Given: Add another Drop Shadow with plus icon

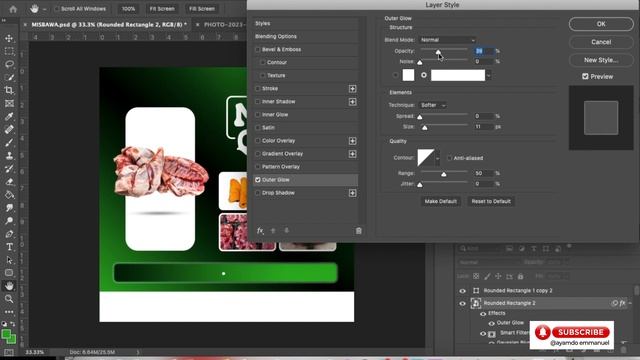Looking at the screenshot, I should pos(352,193).
